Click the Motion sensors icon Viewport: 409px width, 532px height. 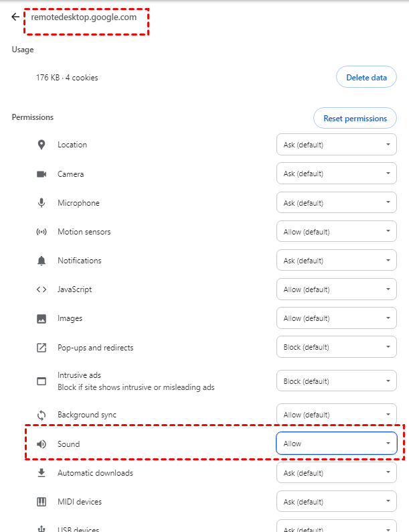point(42,232)
